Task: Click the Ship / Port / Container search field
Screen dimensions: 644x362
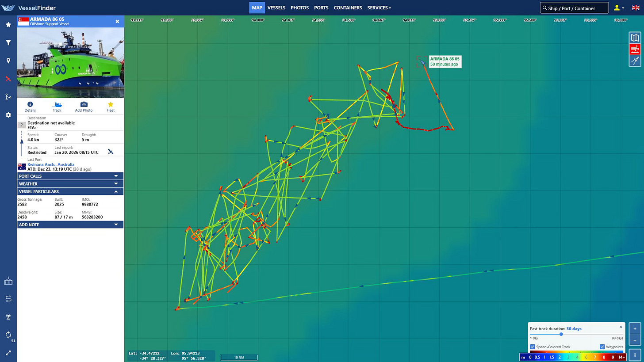Action: [575, 8]
